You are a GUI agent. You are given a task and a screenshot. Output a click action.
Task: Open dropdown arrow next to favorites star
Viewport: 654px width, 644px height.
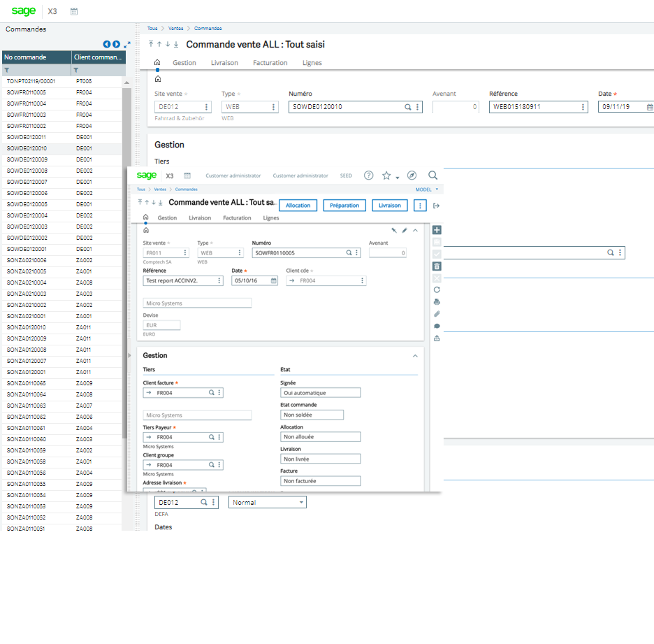pyautogui.click(x=398, y=178)
